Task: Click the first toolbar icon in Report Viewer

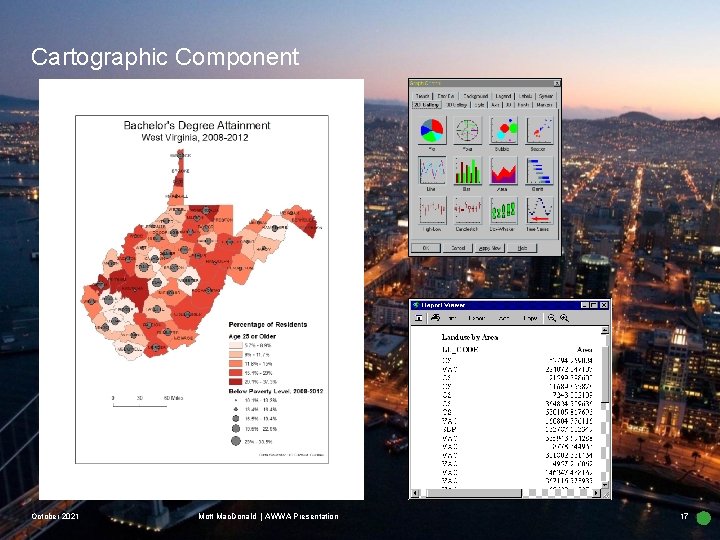Action: tap(419, 318)
